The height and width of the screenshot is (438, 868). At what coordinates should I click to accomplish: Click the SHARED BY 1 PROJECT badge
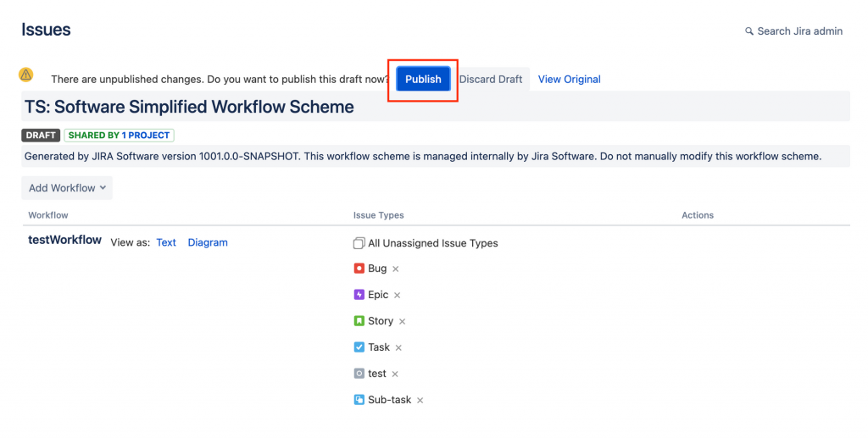119,135
